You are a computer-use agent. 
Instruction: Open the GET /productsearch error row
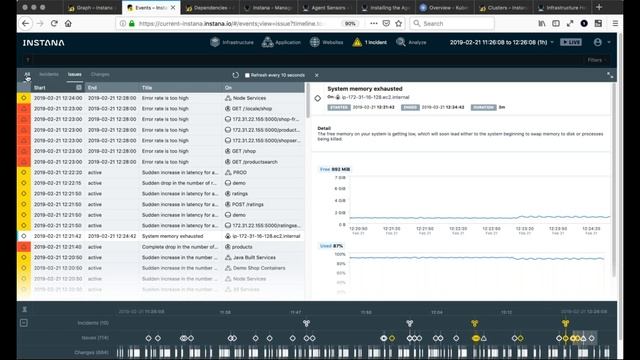click(161, 162)
